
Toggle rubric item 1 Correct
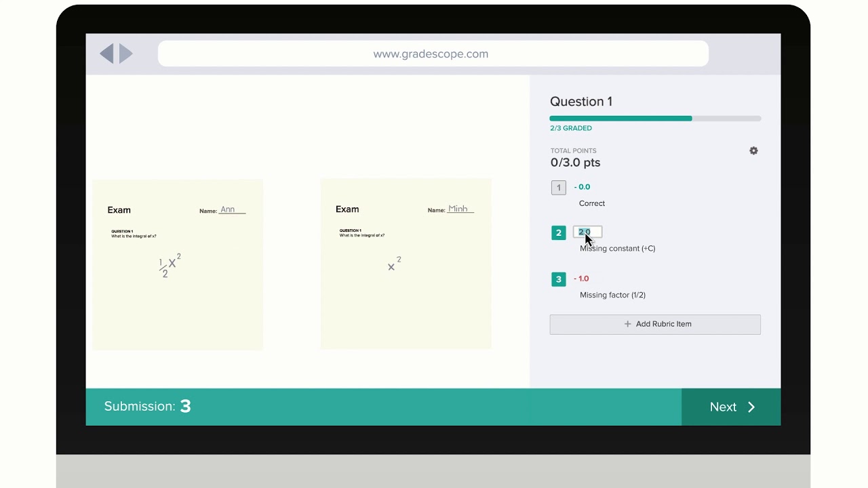559,188
